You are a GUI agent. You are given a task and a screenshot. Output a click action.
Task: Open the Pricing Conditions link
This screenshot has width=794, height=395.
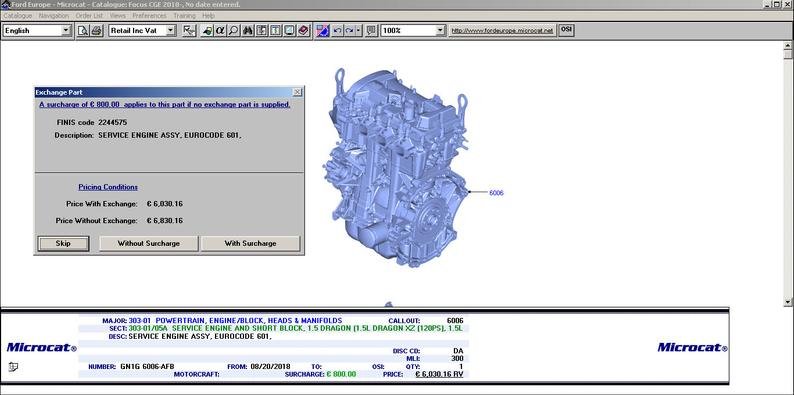pyautogui.click(x=108, y=187)
